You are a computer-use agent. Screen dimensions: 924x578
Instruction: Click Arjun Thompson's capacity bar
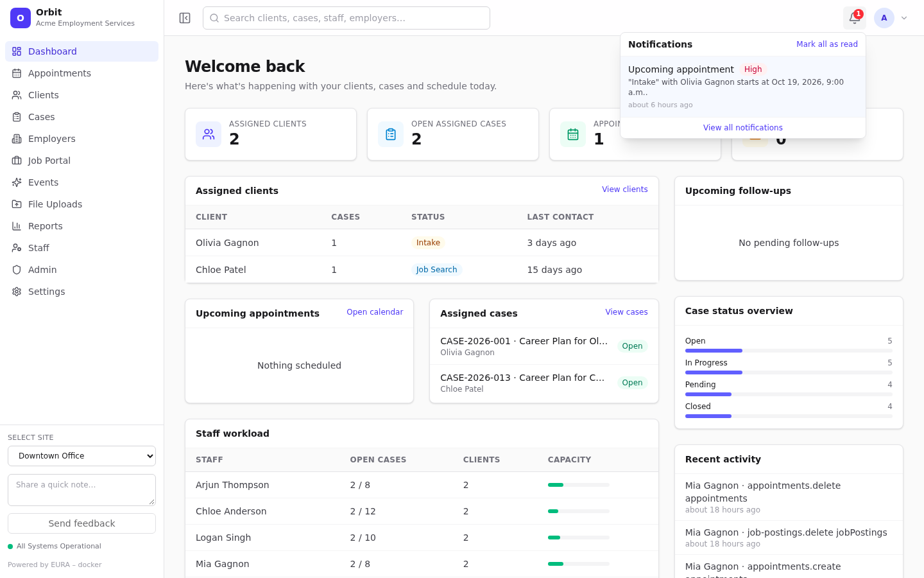[x=579, y=485]
